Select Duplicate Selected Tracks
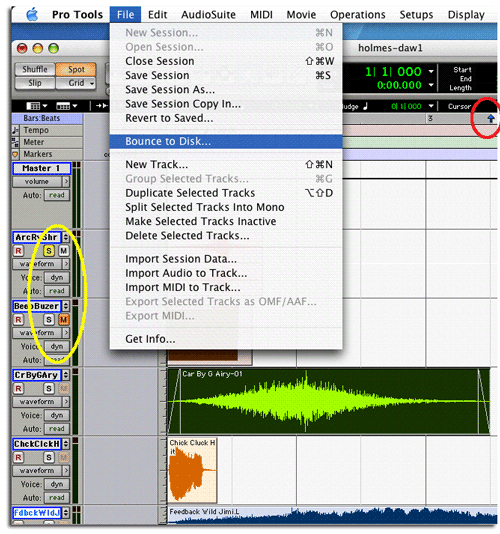The height and width of the screenshot is (534, 500). tap(226, 193)
